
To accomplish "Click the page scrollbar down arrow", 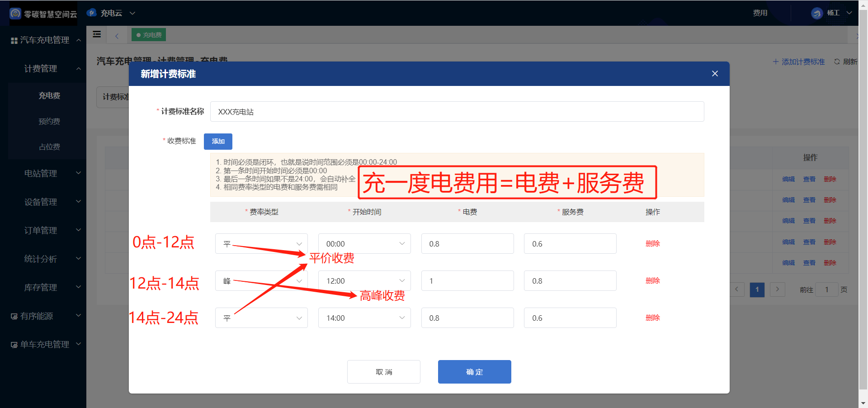I will click(863, 403).
